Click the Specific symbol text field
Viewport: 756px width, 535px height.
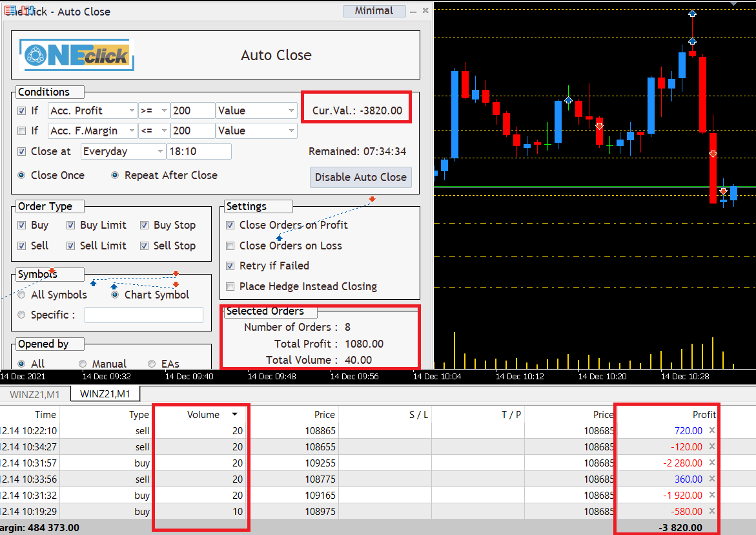144,315
